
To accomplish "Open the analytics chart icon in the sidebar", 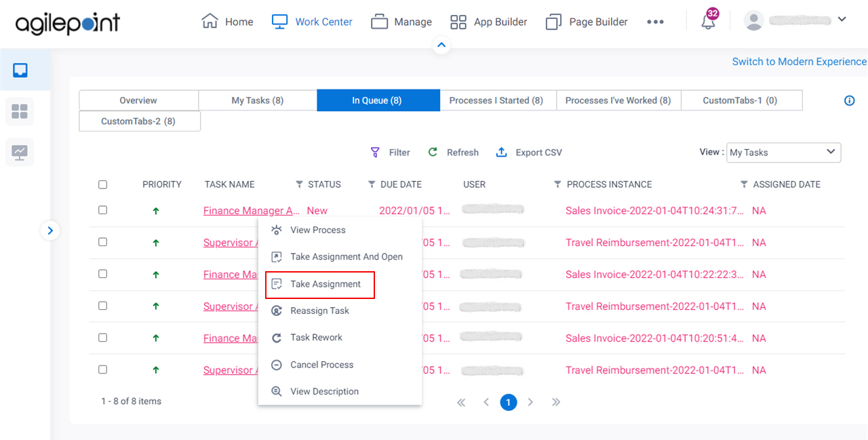I will tap(18, 152).
